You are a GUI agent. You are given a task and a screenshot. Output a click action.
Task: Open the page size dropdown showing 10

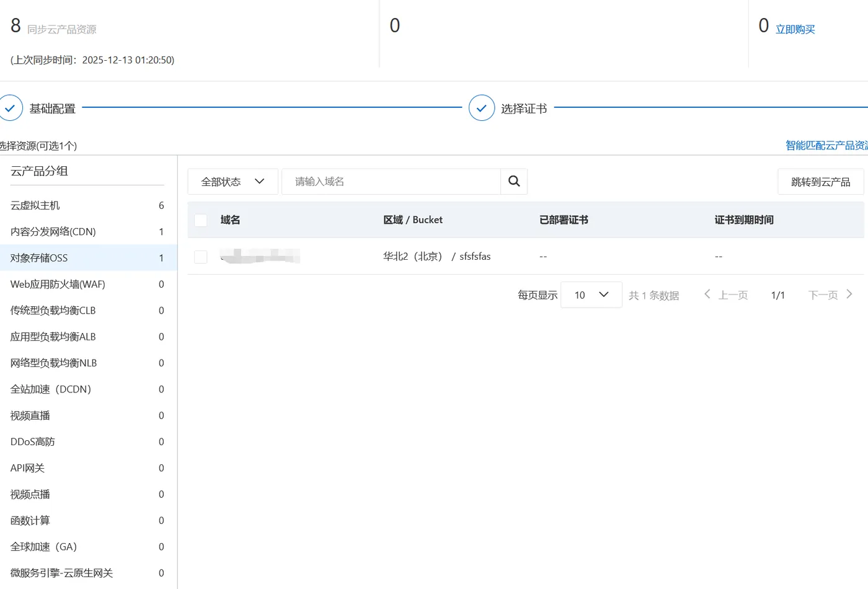[x=591, y=295]
